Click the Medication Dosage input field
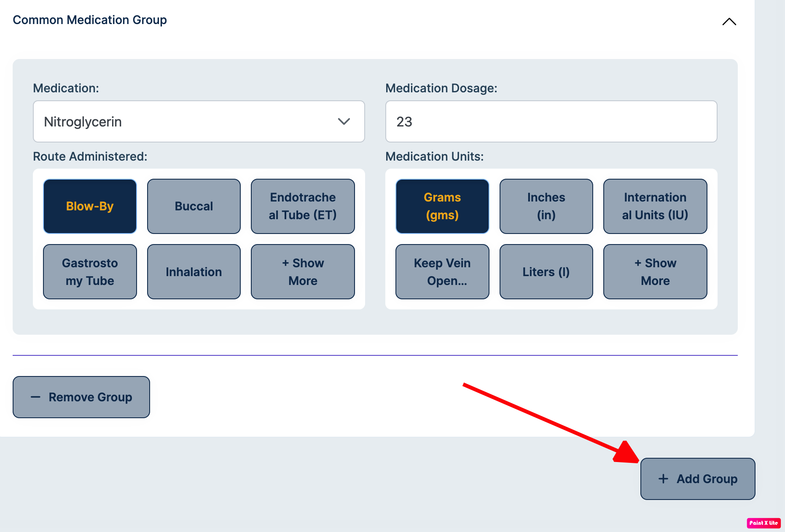The image size is (785, 532). 551,121
